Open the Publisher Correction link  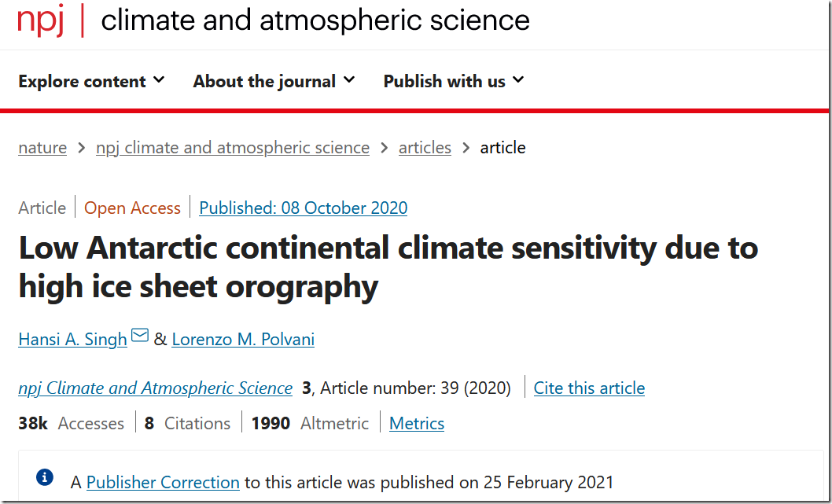[163, 482]
